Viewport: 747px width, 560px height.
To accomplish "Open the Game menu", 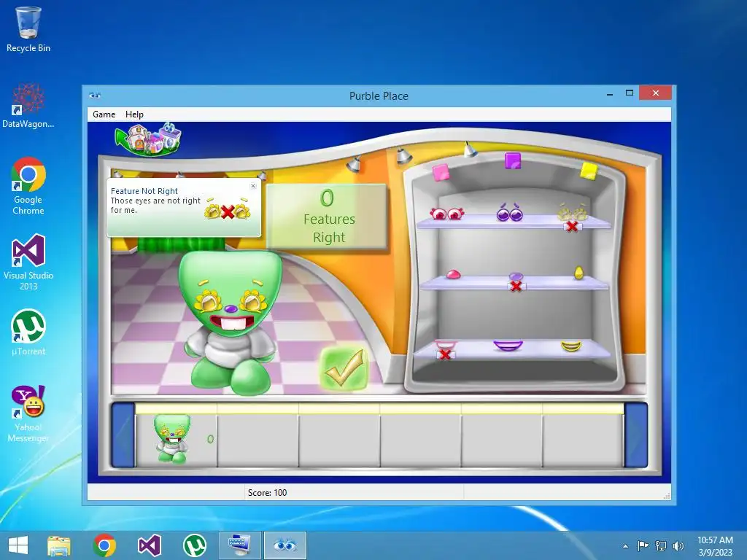I will [x=104, y=114].
